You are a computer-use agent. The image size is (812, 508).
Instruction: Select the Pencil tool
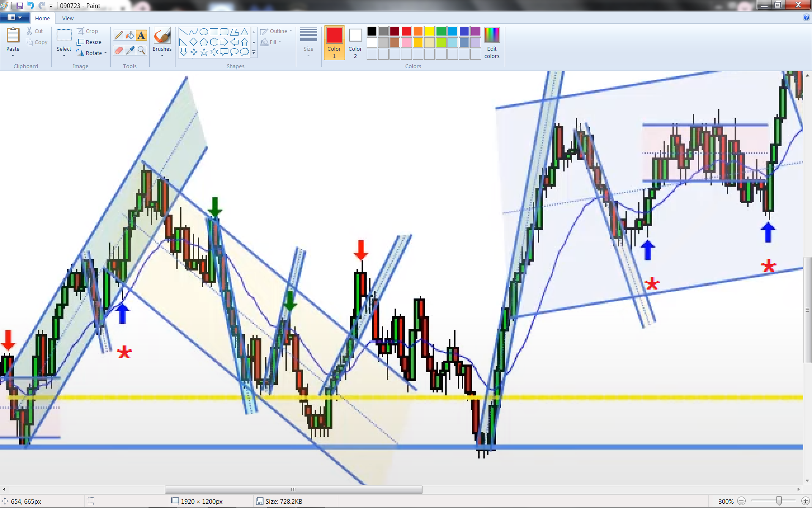click(x=119, y=36)
